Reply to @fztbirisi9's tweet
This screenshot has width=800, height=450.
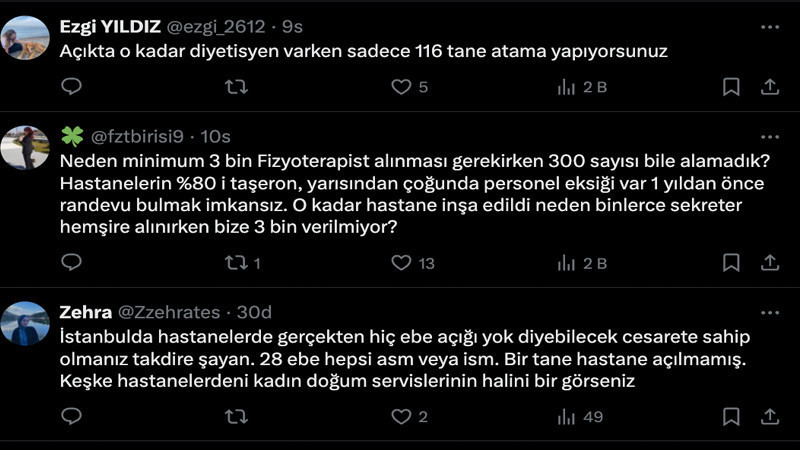(x=71, y=263)
